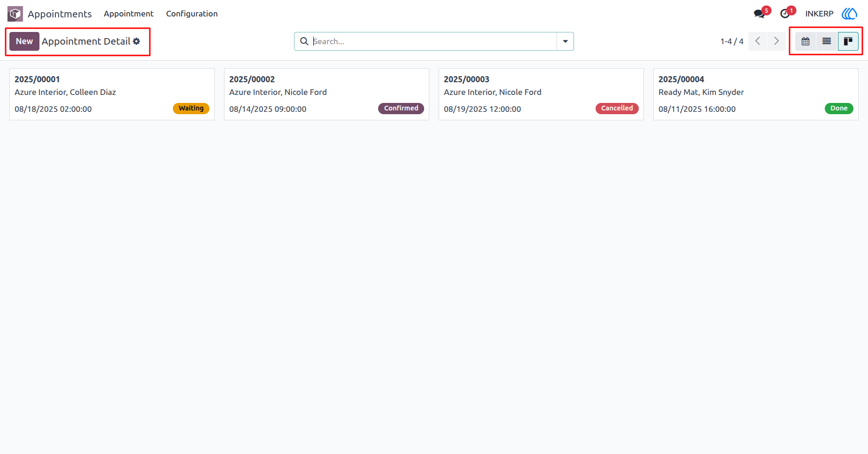868x454 pixels.
Task: Open appointment card 2025/00003
Action: pos(541,94)
